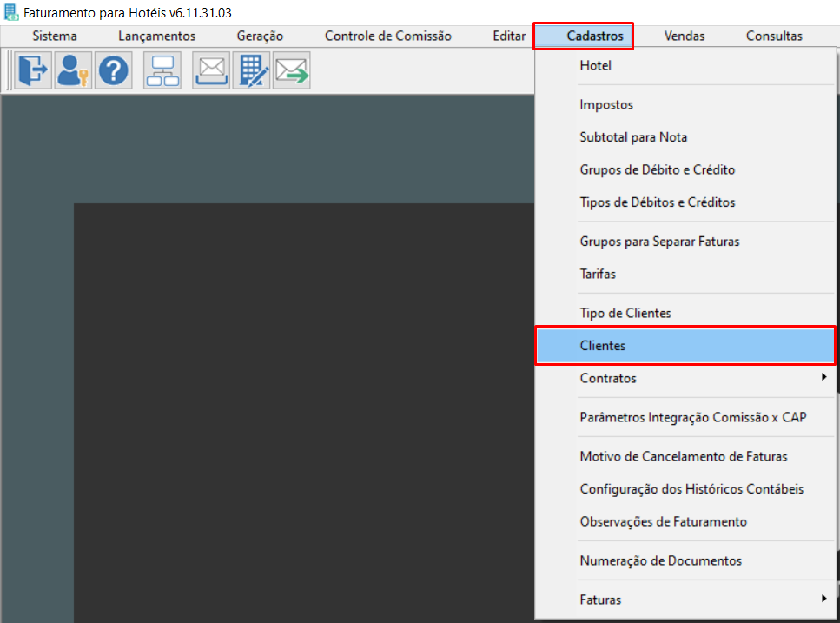The height and width of the screenshot is (623, 840).
Task: Select Hotel from the Cadastros menu
Action: click(685, 65)
